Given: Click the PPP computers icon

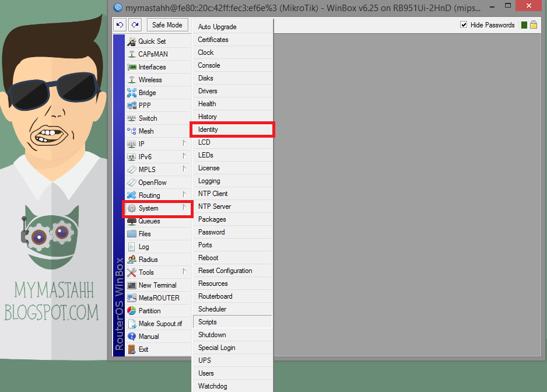Looking at the screenshot, I should [132, 106].
